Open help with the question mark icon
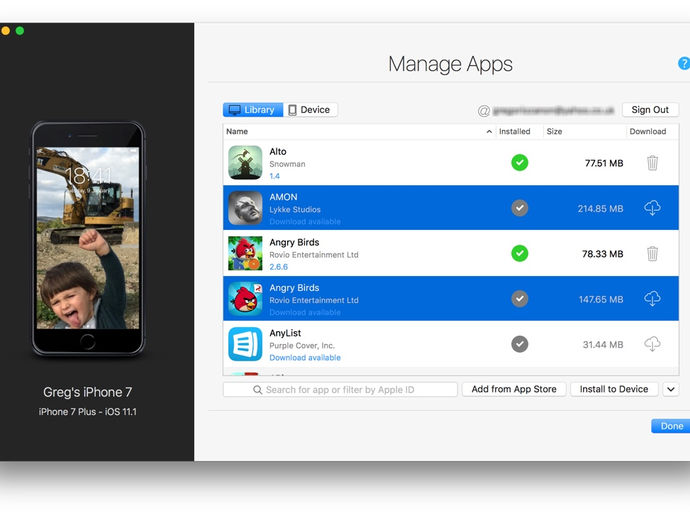 pyautogui.click(x=684, y=63)
